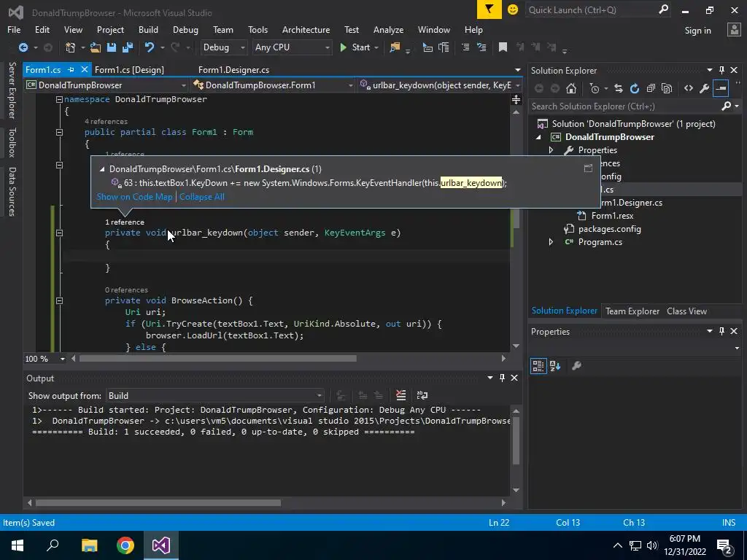This screenshot has width=747, height=560.
Task: Click the Open File folder icon
Action: tap(96, 47)
